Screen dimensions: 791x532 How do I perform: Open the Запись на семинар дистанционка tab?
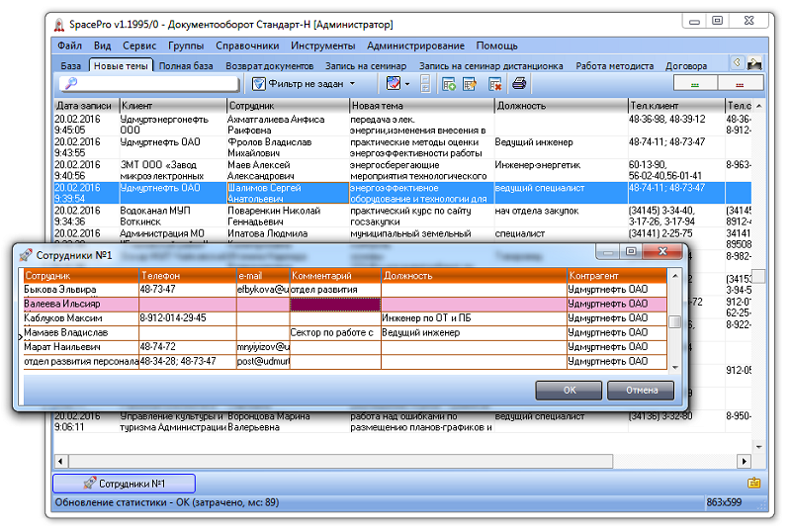coord(490,66)
